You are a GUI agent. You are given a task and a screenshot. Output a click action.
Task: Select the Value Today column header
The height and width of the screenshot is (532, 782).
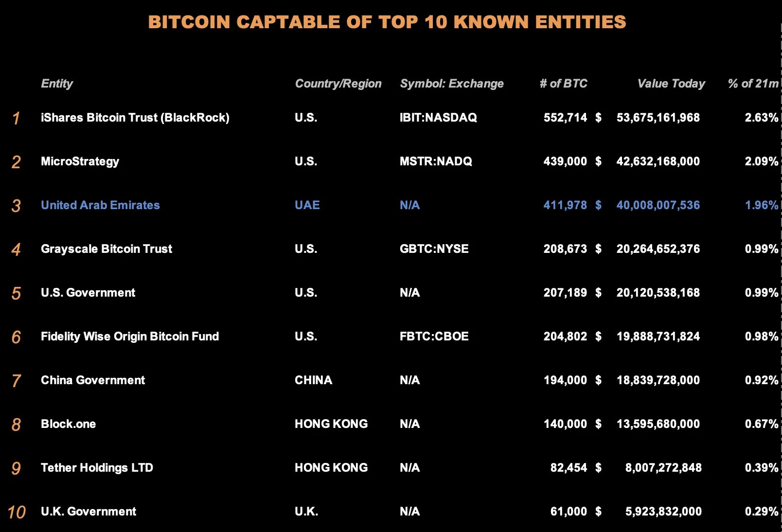(x=671, y=84)
